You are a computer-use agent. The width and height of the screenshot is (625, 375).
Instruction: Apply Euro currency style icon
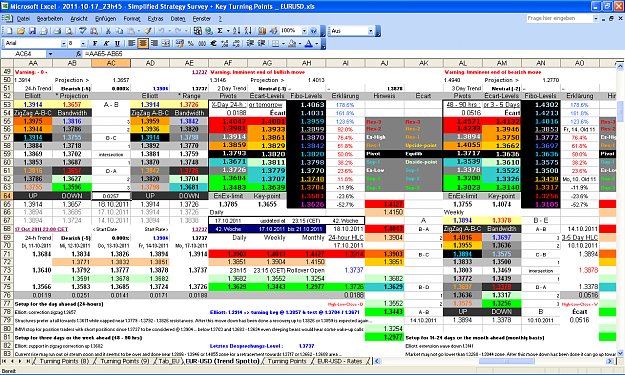point(213,43)
